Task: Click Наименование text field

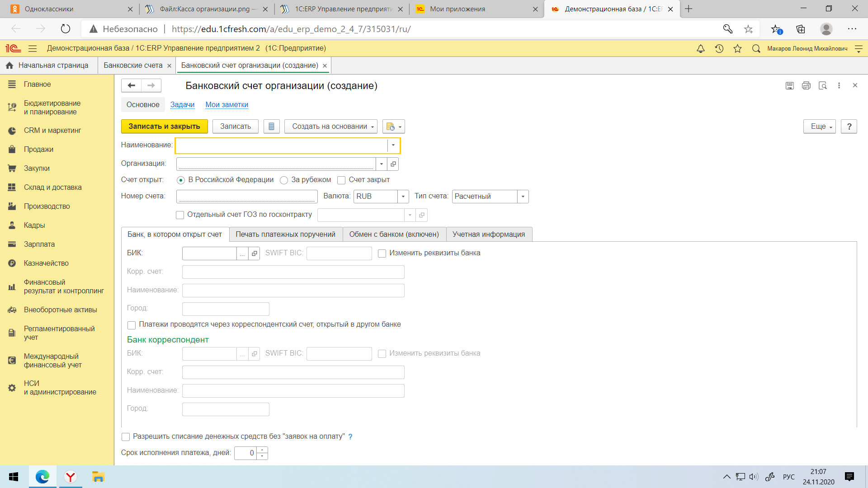Action: pos(282,145)
